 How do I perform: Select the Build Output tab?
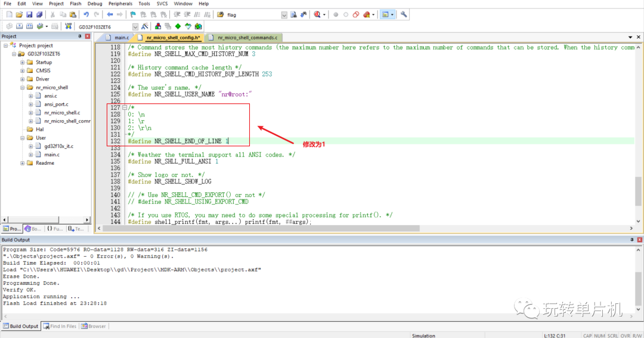click(x=20, y=326)
